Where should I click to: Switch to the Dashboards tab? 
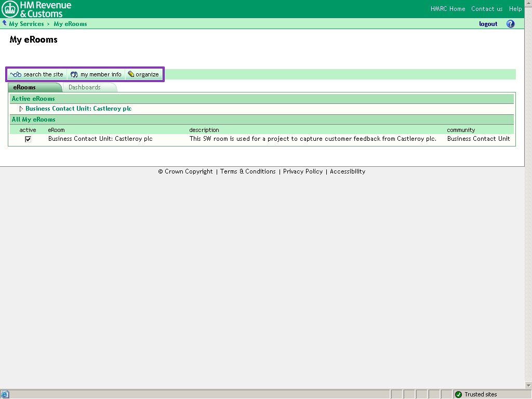[85, 87]
